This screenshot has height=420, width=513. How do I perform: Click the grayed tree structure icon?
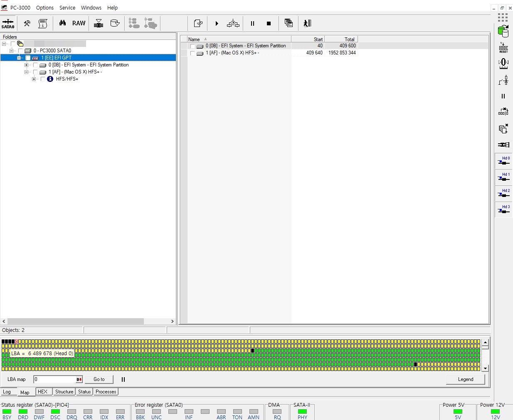(134, 23)
